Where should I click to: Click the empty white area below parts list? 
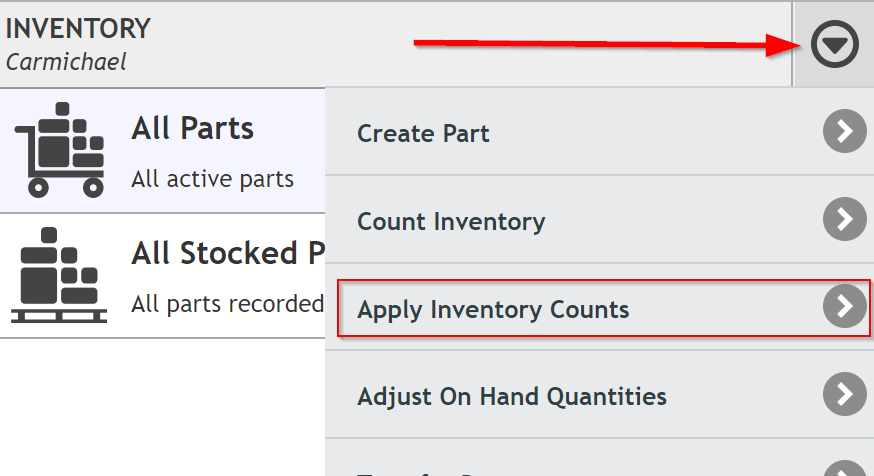(x=162, y=407)
